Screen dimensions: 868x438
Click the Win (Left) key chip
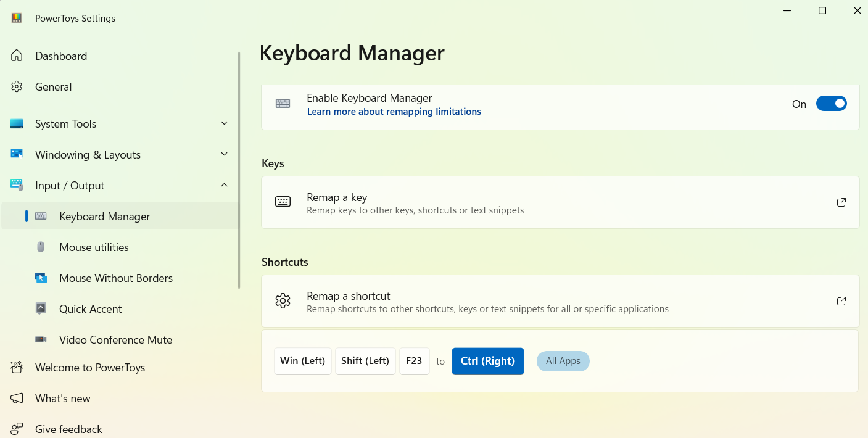[303, 361]
